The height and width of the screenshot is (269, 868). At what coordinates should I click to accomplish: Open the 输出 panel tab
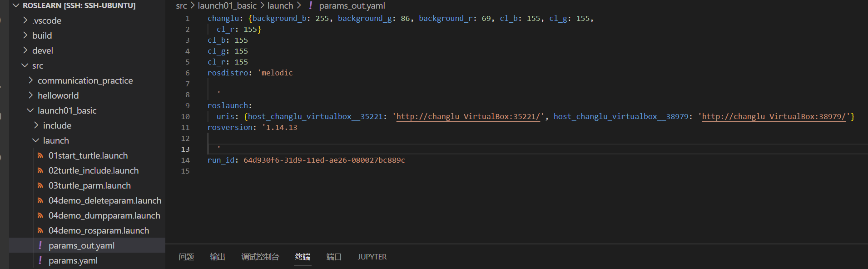[218, 257]
